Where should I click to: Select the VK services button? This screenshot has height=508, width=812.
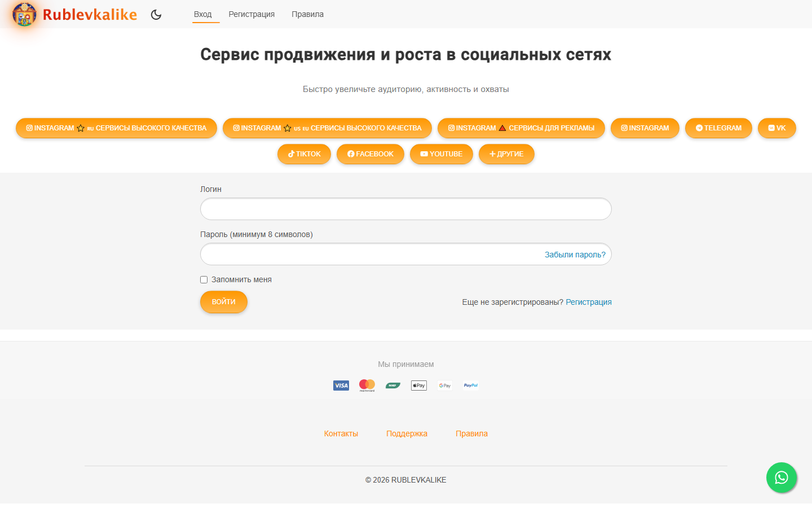pyautogui.click(x=776, y=128)
